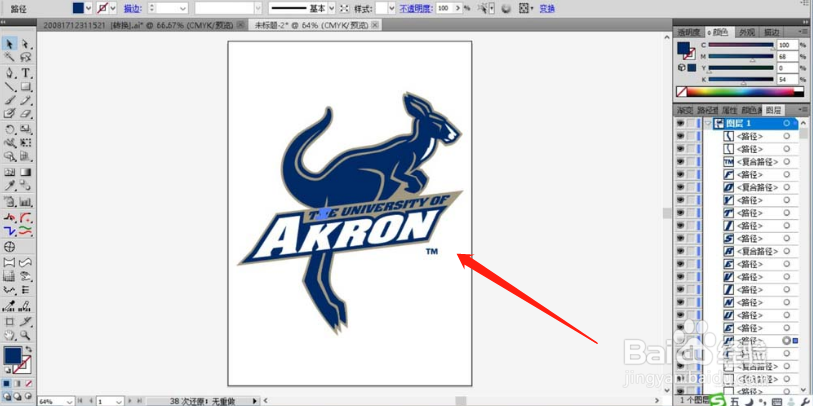Switch to 属性 panel tab
Viewport: 813px width, 406px height.
pyautogui.click(x=729, y=110)
